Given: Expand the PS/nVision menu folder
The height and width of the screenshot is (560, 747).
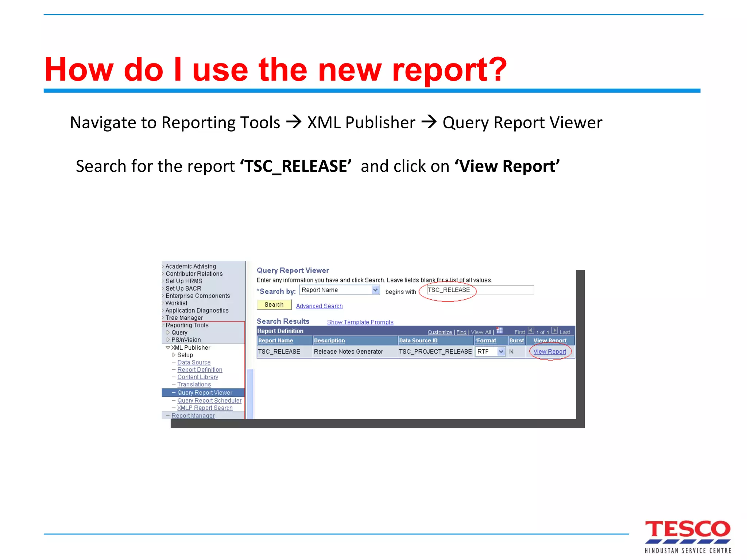Looking at the screenshot, I should point(168,340).
